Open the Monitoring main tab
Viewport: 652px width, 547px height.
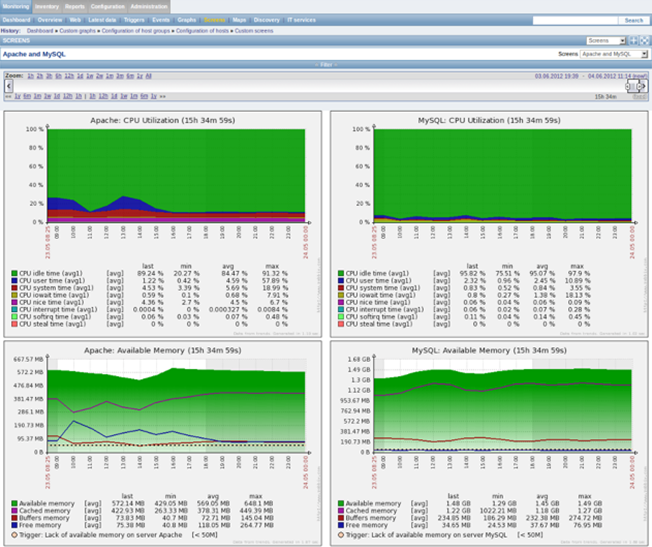(x=16, y=6)
